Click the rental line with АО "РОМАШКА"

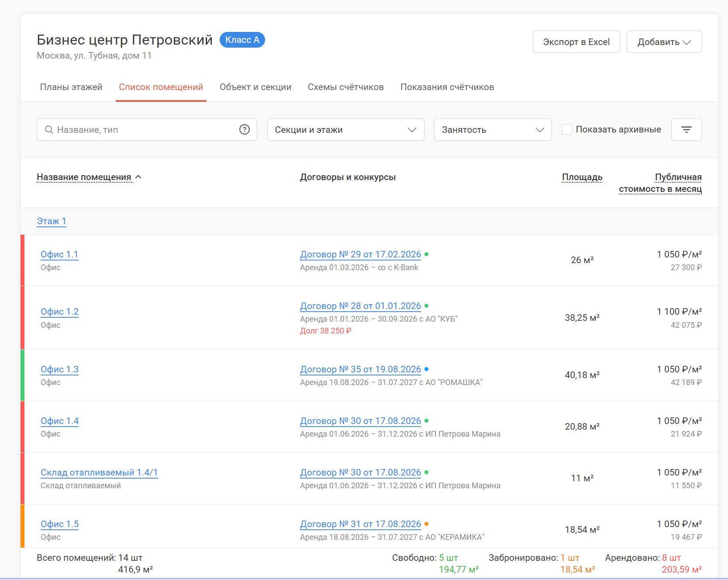pos(391,382)
